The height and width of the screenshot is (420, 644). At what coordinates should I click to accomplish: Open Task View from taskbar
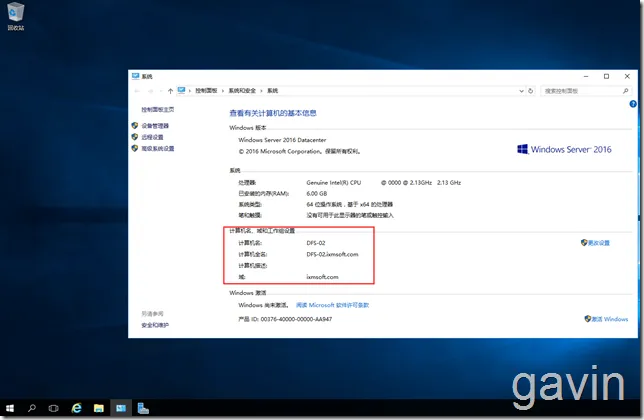coord(53,408)
